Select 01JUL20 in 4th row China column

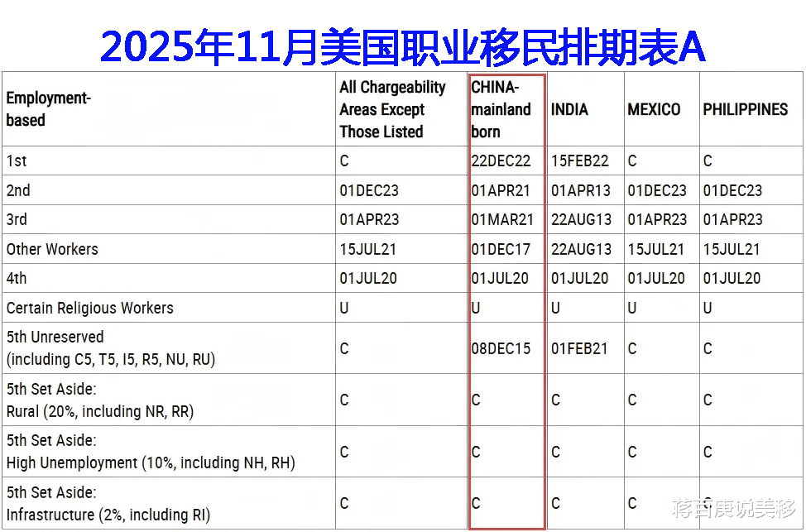[x=500, y=278]
